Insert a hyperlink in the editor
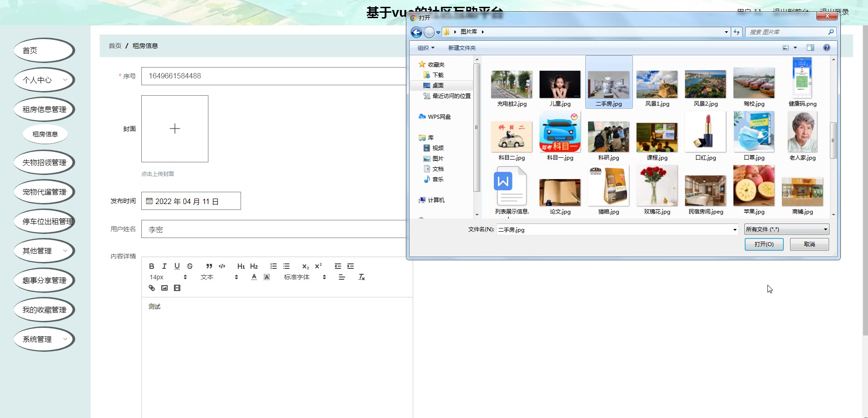This screenshot has width=868, height=418. [x=151, y=288]
